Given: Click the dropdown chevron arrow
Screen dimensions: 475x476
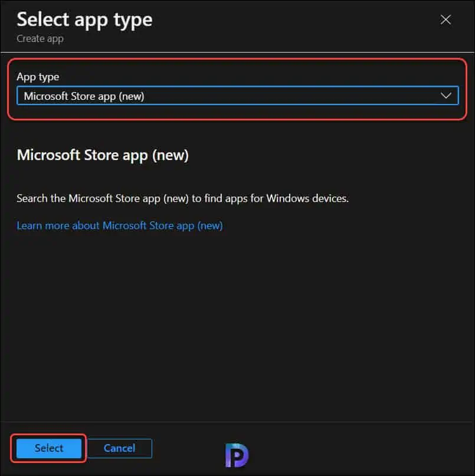Looking at the screenshot, I should [445, 96].
